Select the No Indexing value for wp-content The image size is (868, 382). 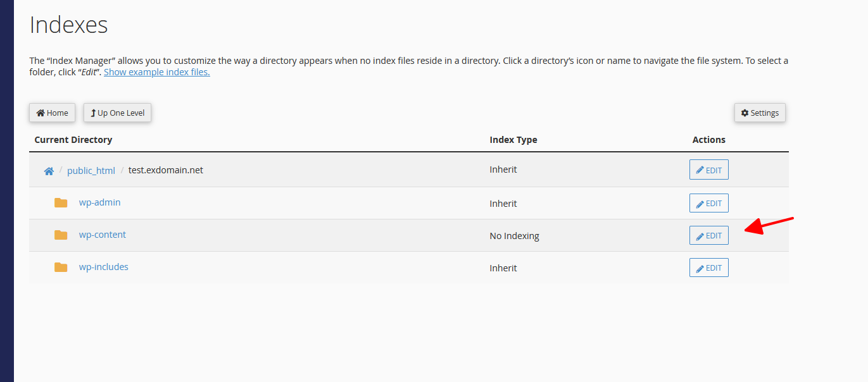pyautogui.click(x=514, y=236)
